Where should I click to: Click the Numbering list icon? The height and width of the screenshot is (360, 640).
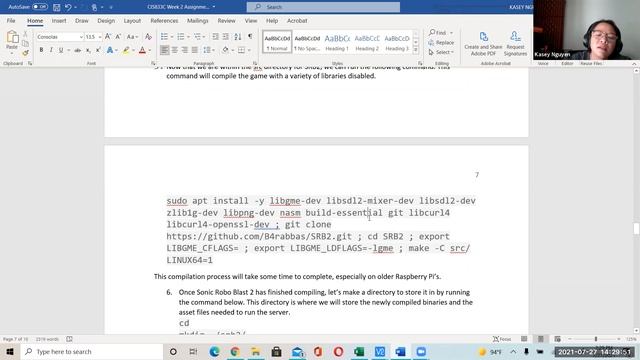point(181,37)
